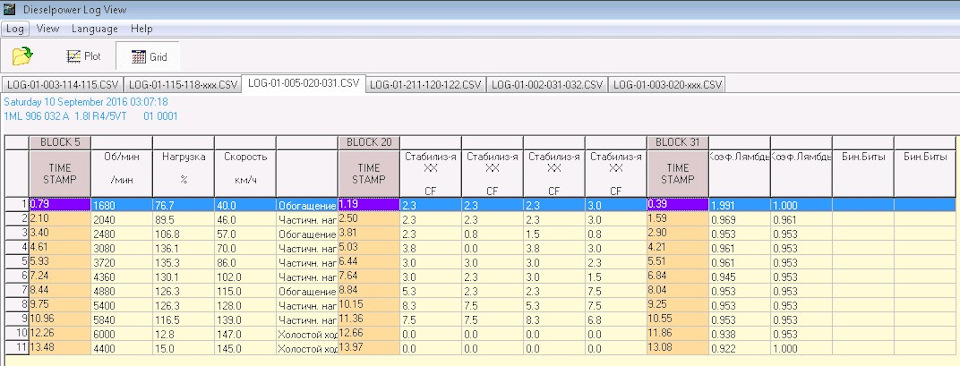Click the Block 31 TIME STAMP column header

tap(678, 173)
